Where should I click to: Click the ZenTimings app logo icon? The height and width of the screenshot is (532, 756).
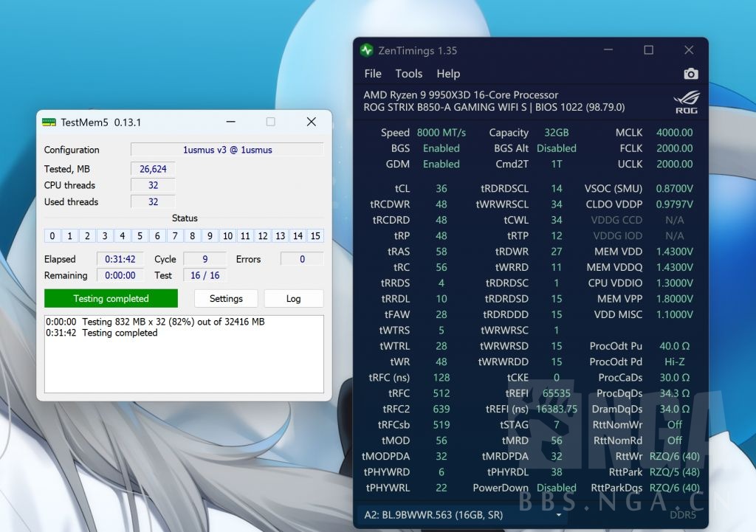pyautogui.click(x=366, y=50)
